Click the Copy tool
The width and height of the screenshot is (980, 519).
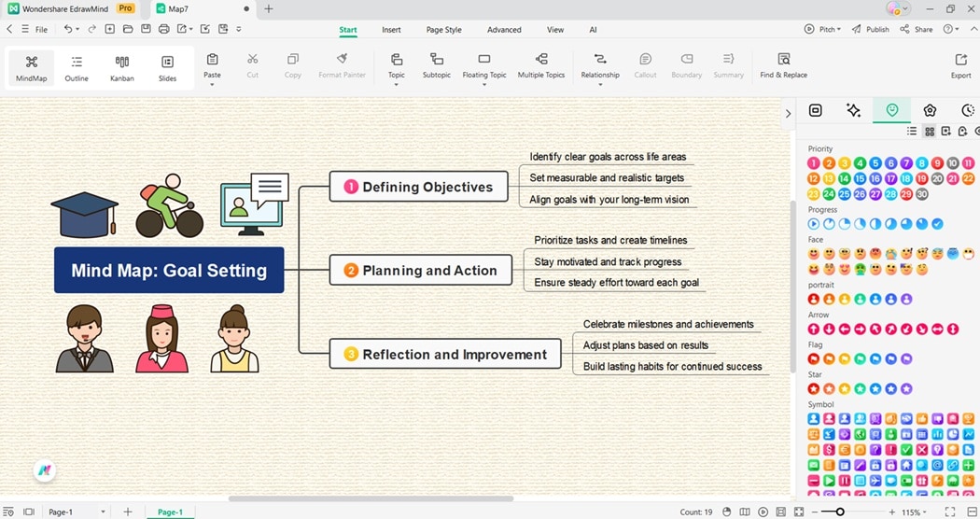click(292, 65)
